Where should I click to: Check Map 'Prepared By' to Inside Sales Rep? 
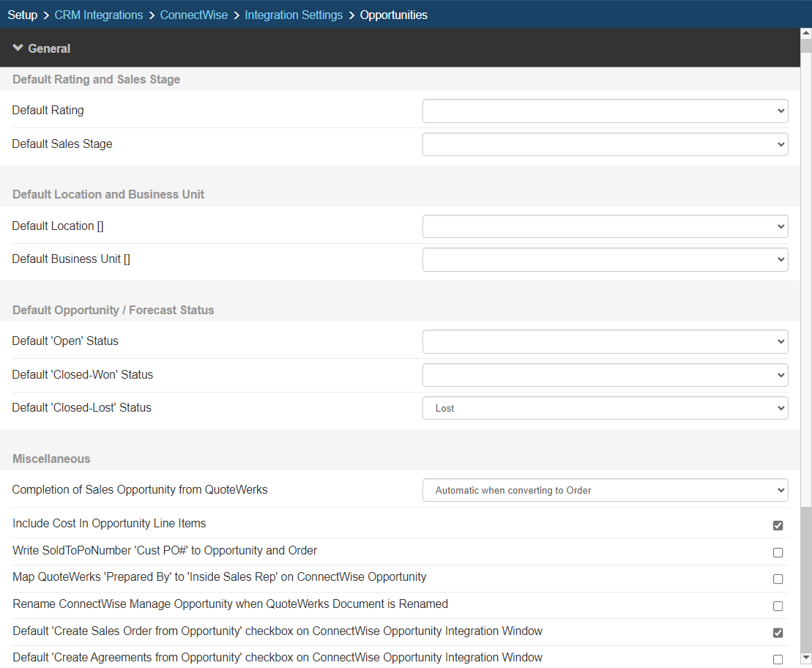(x=778, y=579)
